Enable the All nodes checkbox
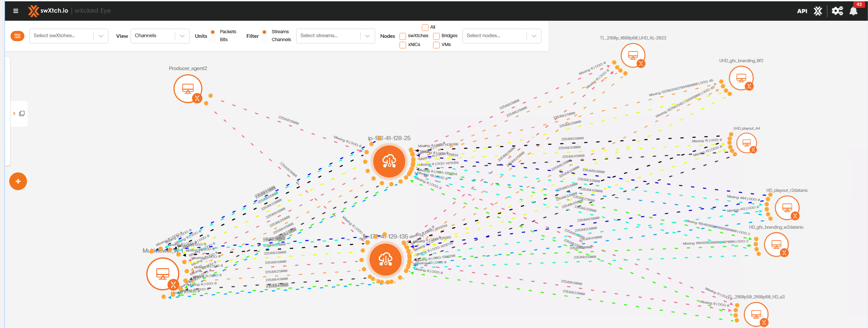The image size is (868, 328). coord(425,27)
